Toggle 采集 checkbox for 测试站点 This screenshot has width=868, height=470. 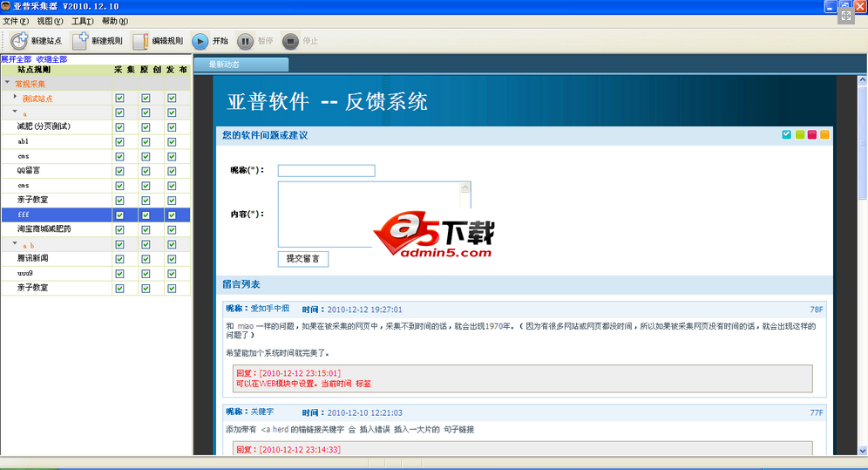click(x=119, y=98)
